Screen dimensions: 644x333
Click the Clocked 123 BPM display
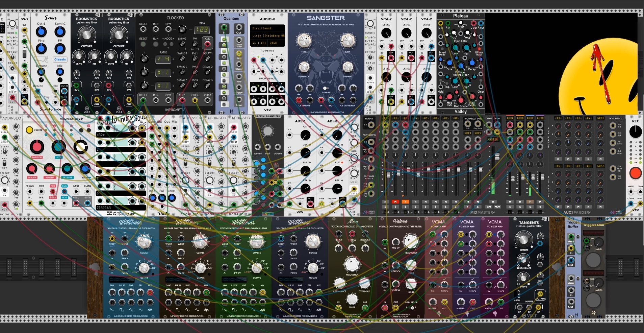pos(202,29)
